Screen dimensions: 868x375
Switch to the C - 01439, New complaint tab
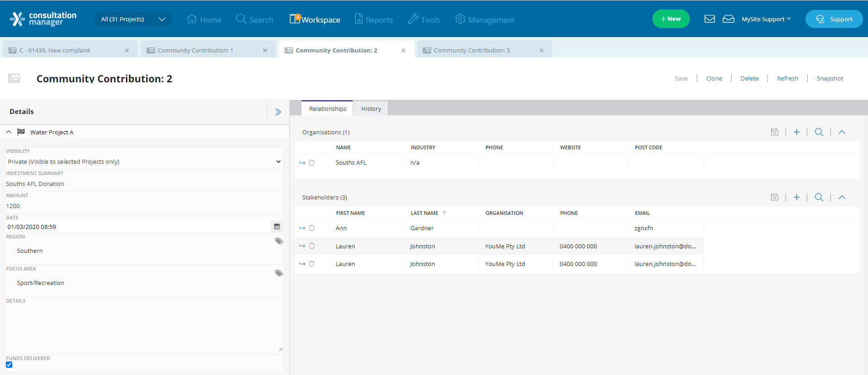pyautogui.click(x=55, y=50)
